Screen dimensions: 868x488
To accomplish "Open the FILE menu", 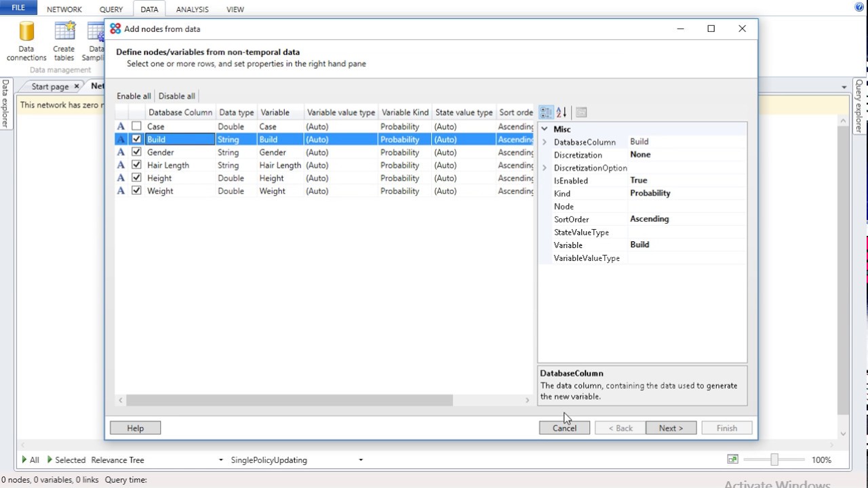I will pos(18,8).
